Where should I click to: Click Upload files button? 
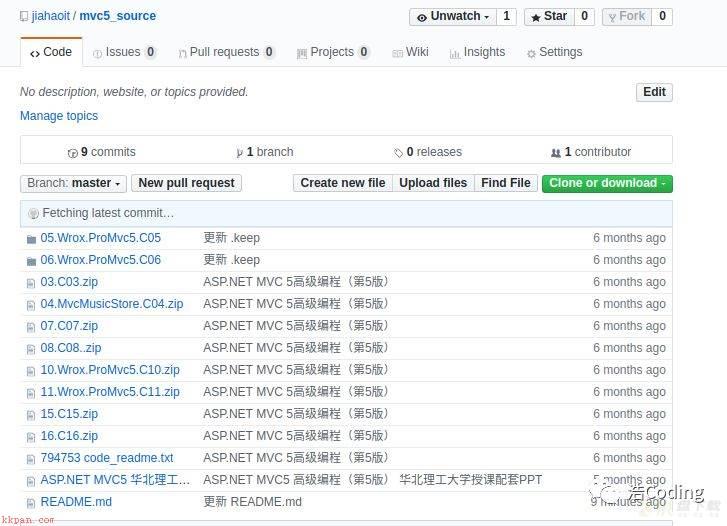(433, 183)
